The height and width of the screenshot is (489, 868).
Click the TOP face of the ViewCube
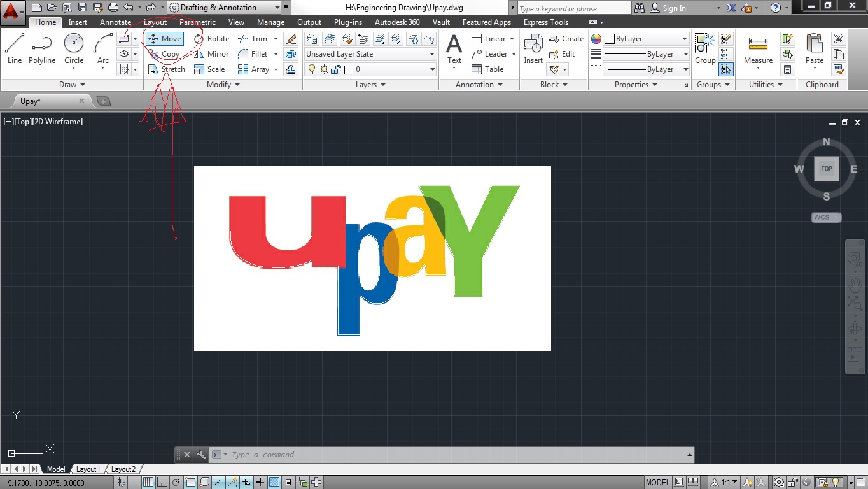tap(826, 169)
